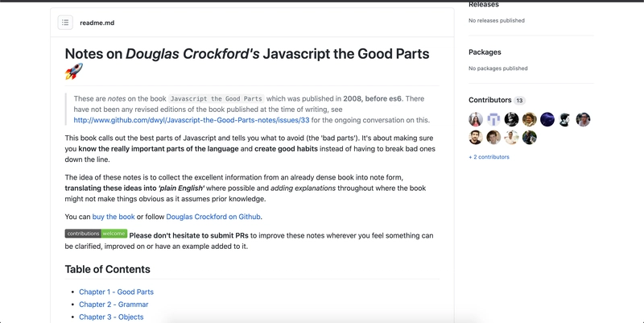Go to Chapter 1 - Good Parts
The height and width of the screenshot is (323, 644).
pos(116,292)
